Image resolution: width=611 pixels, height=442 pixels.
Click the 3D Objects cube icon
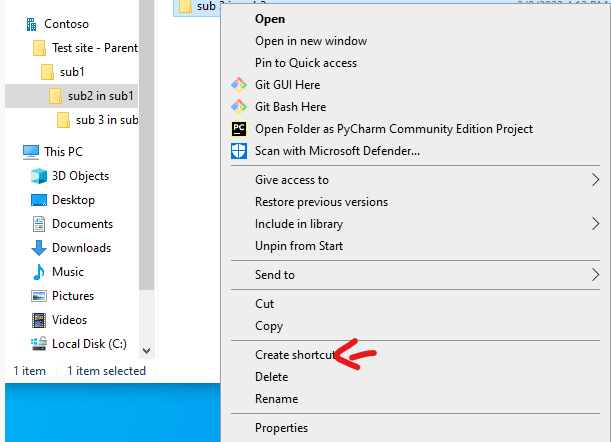[x=39, y=176]
